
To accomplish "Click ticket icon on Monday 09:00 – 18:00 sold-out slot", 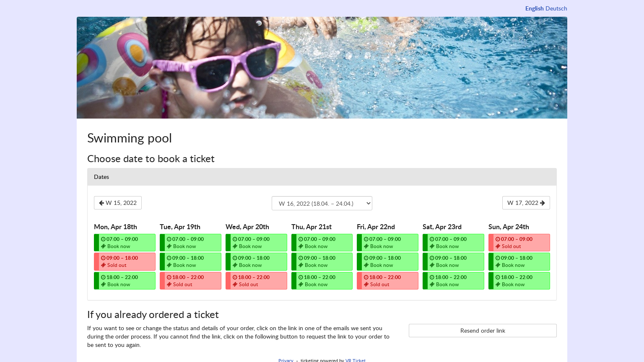I will [x=104, y=265].
